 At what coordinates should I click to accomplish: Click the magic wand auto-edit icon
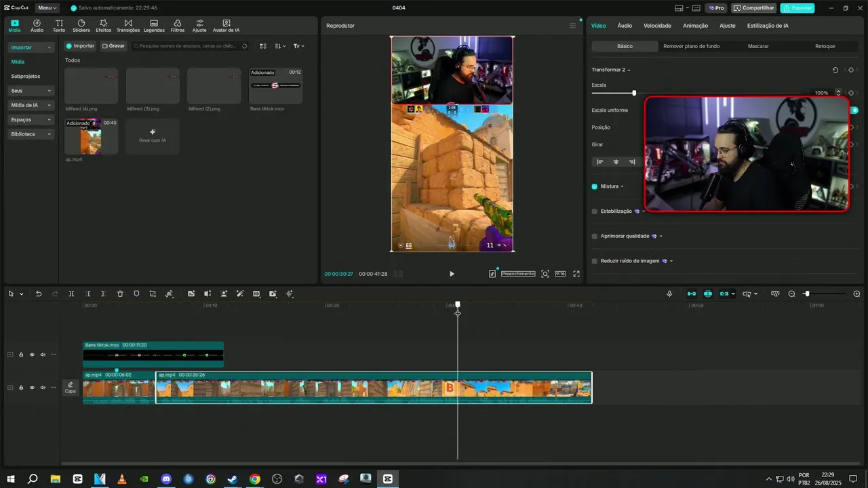coord(240,293)
